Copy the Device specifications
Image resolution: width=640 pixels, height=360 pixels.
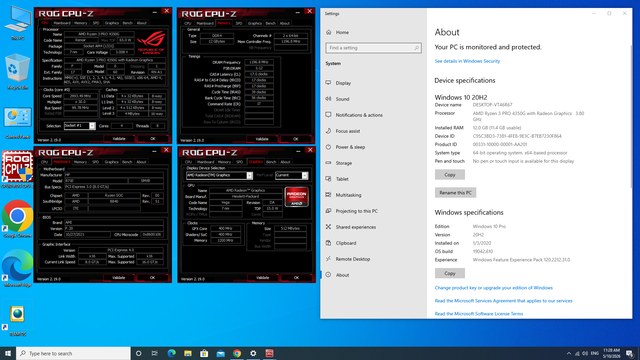(449, 175)
